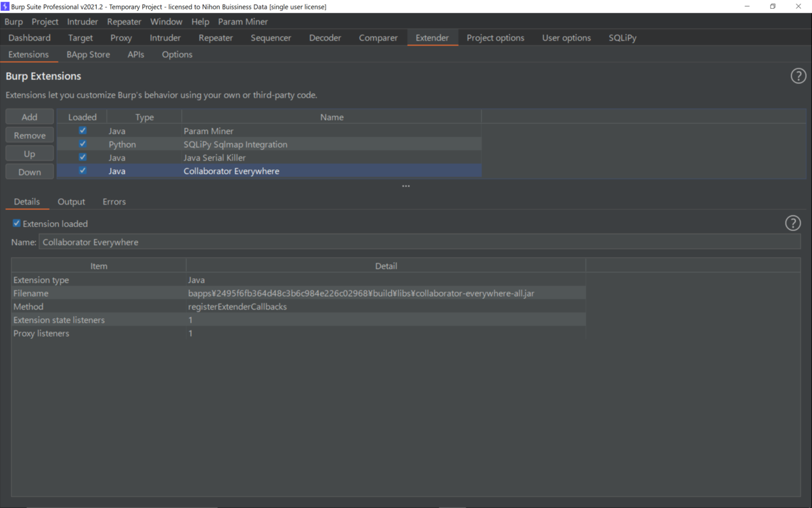Select the SQLiPy Sqlmap Integration row

click(269, 144)
